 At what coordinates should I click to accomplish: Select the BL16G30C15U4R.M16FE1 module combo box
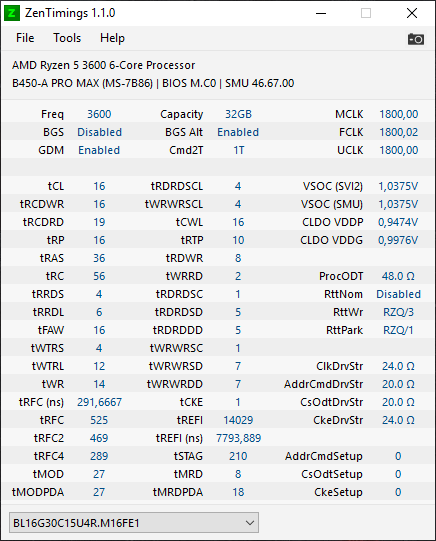tap(134, 523)
